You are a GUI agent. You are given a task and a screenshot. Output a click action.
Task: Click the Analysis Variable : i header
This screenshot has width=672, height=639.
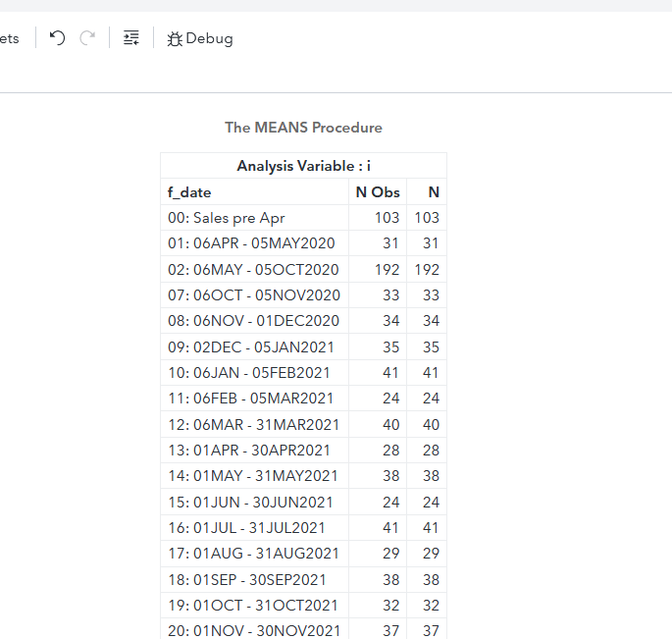(303, 166)
